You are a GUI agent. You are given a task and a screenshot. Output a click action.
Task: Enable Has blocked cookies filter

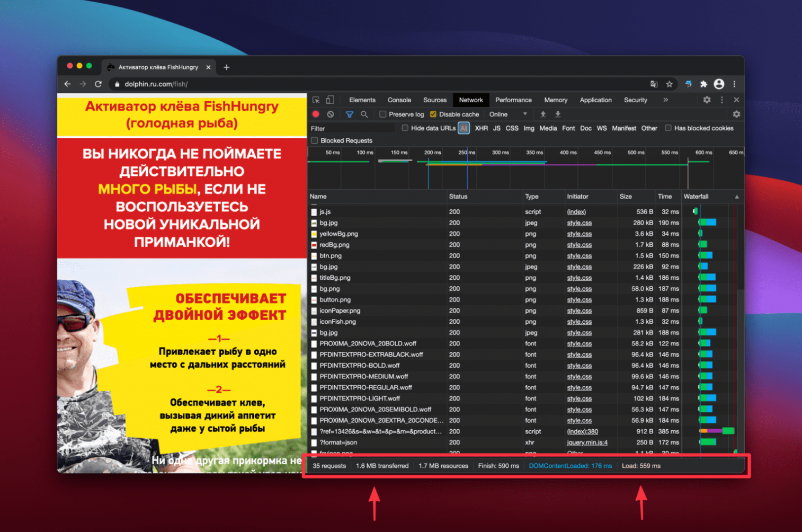point(669,128)
